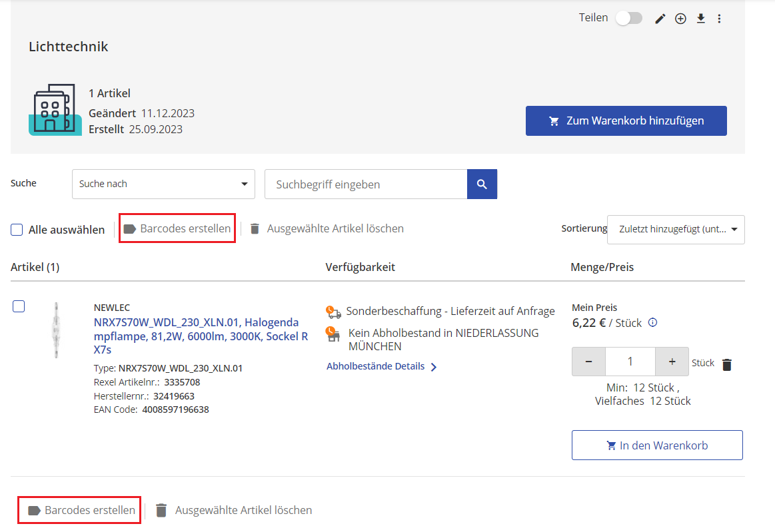The image size is (775, 532).
Task: Click top Barcodes erstellen option
Action: [x=177, y=228]
